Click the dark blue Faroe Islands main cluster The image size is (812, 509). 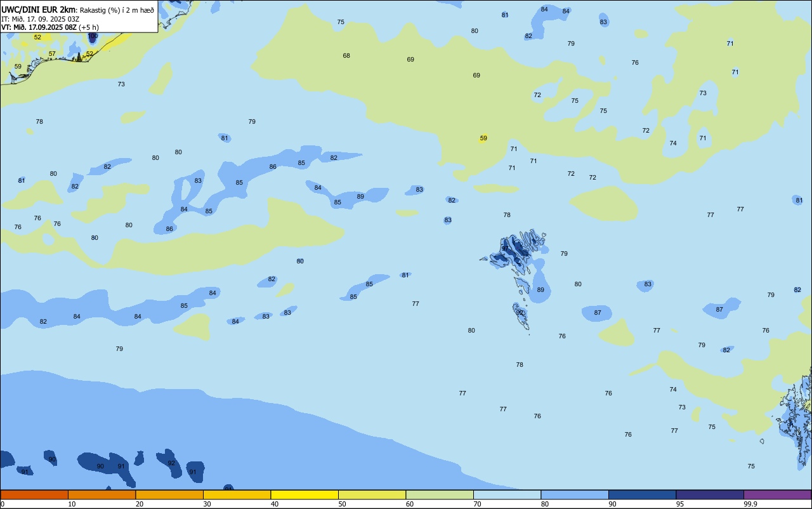(515, 251)
